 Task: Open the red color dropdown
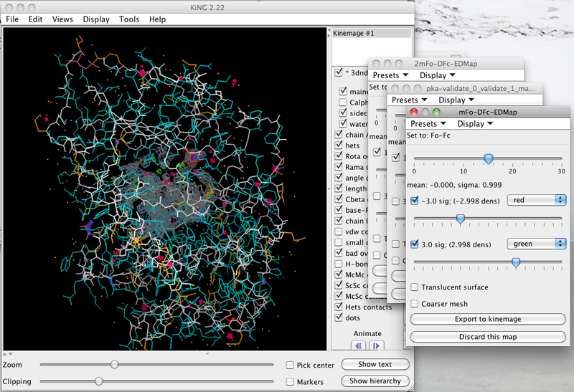536,201
